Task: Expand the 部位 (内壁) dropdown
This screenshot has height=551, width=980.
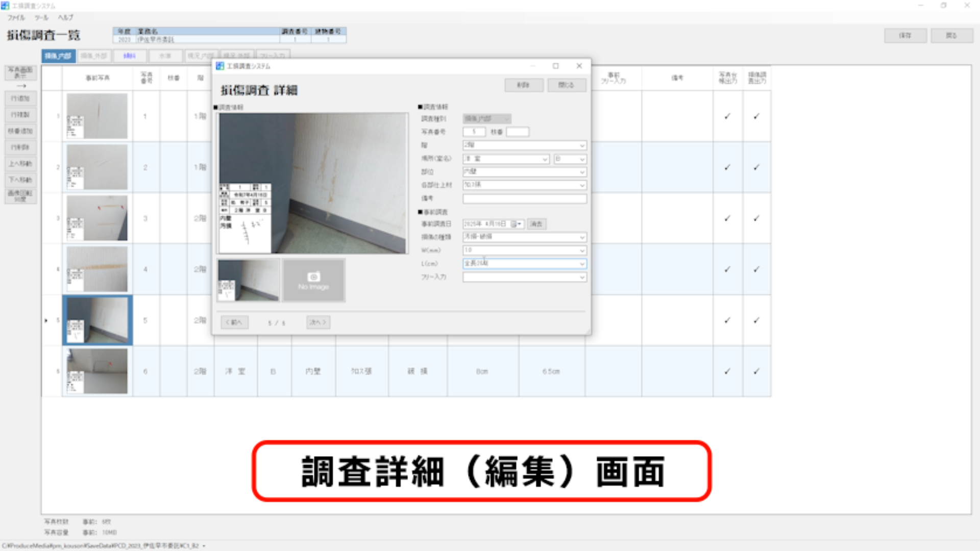Action: pos(582,172)
